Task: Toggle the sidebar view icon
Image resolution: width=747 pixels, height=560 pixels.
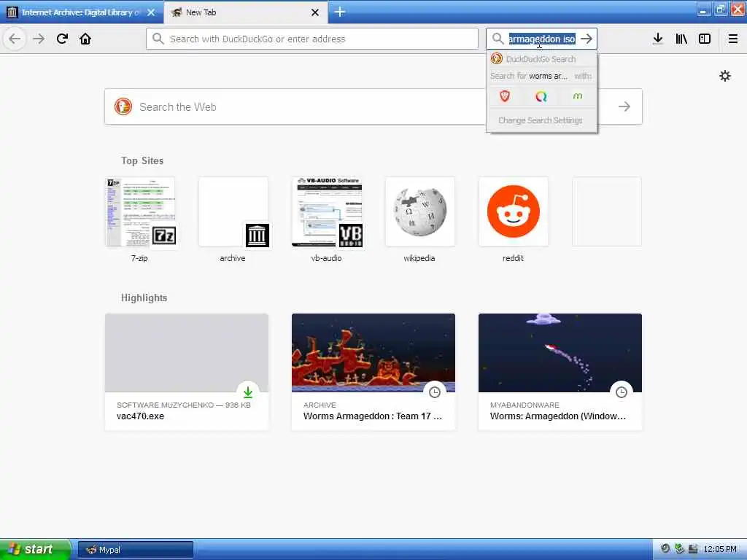Action: pyautogui.click(x=705, y=39)
